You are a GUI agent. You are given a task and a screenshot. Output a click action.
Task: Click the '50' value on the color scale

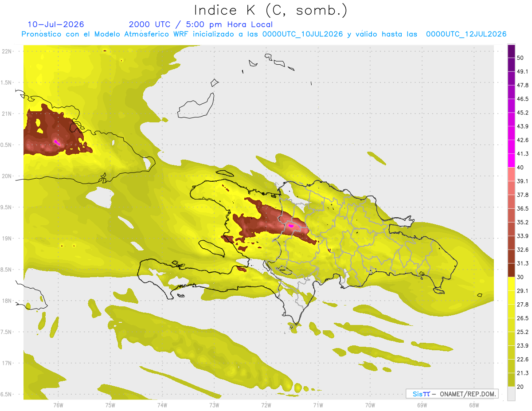pos(521,58)
